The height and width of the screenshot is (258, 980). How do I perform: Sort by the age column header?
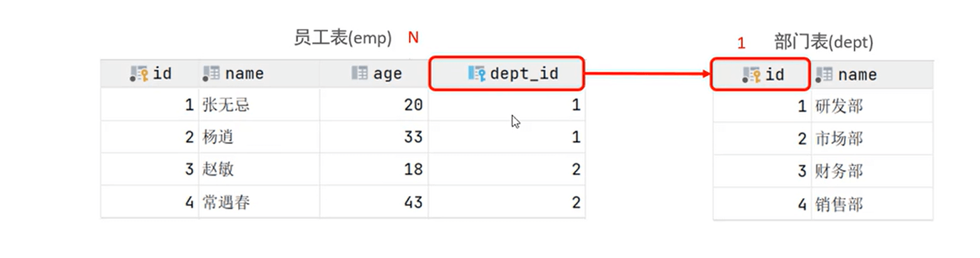click(374, 73)
